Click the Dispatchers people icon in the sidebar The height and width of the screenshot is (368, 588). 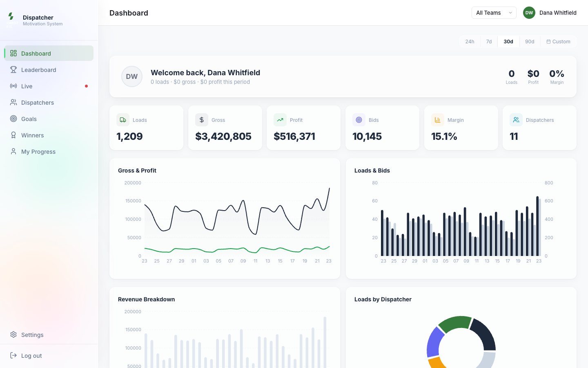pos(13,102)
